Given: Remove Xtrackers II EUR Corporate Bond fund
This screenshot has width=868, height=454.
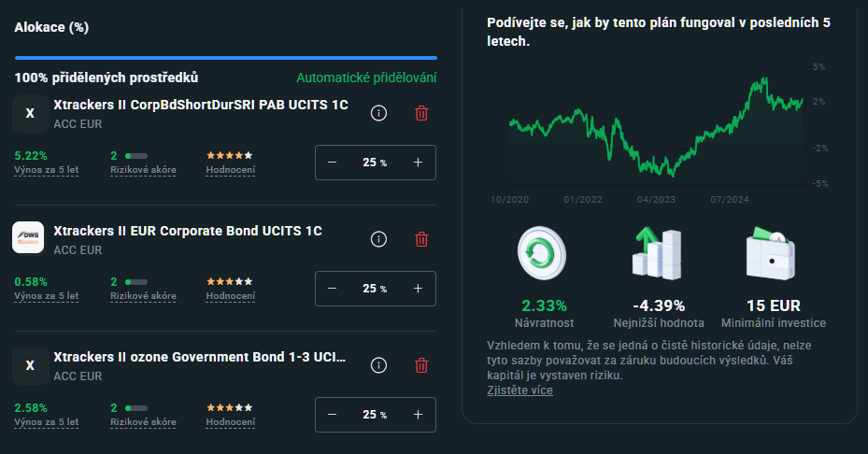Looking at the screenshot, I should [421, 239].
